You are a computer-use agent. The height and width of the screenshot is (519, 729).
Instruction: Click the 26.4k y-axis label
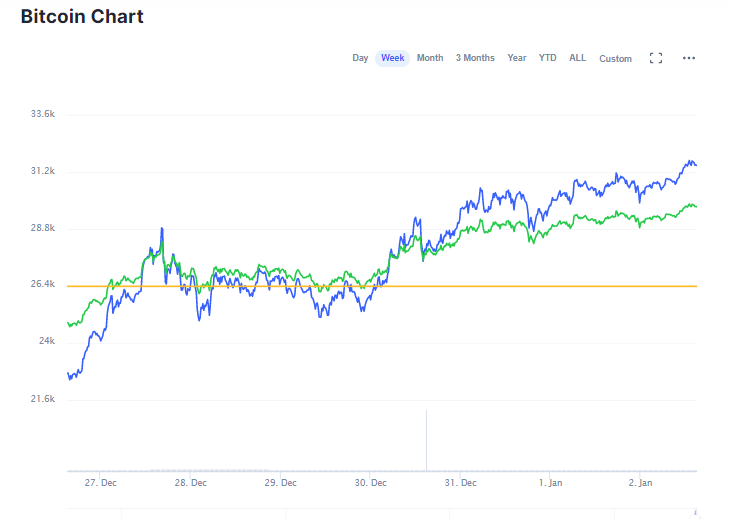point(43,284)
